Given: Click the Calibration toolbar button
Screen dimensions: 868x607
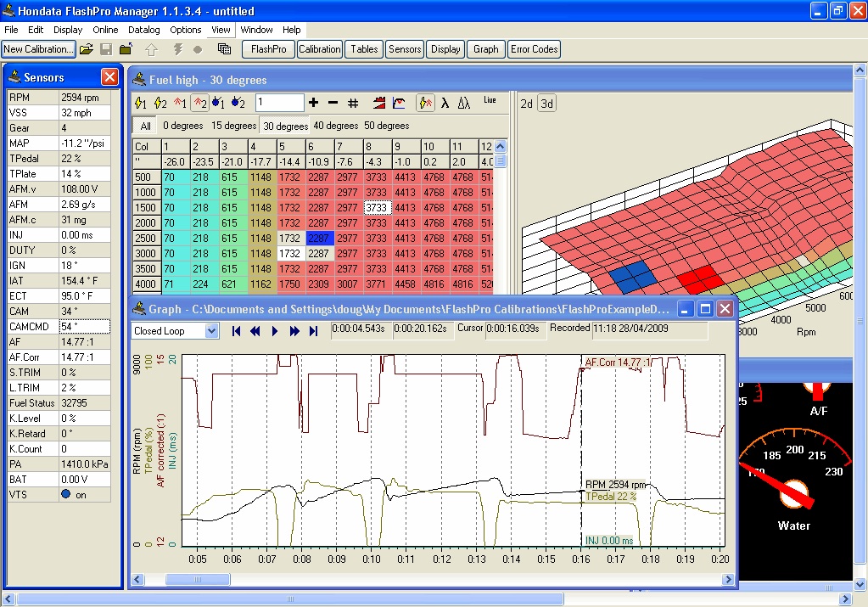Looking at the screenshot, I should point(320,49).
